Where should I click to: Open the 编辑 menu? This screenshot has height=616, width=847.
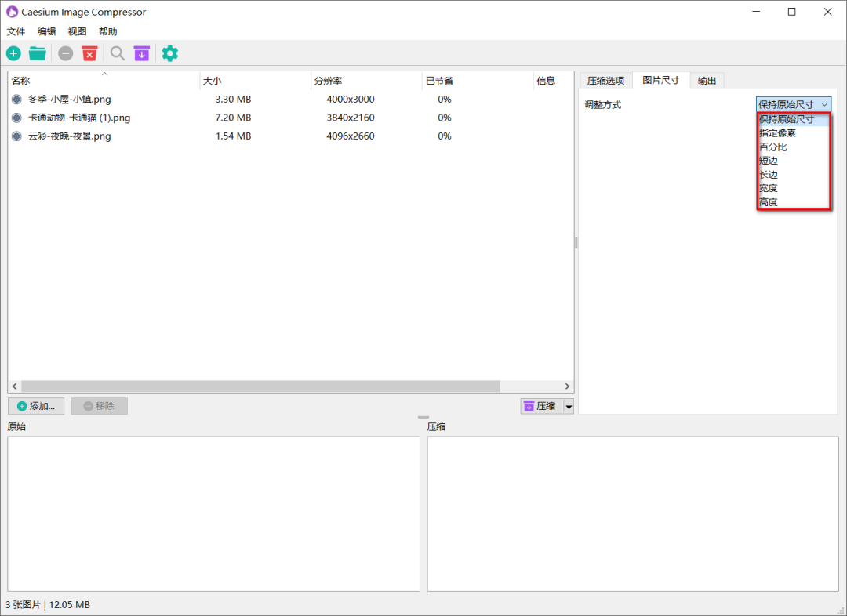click(x=46, y=31)
